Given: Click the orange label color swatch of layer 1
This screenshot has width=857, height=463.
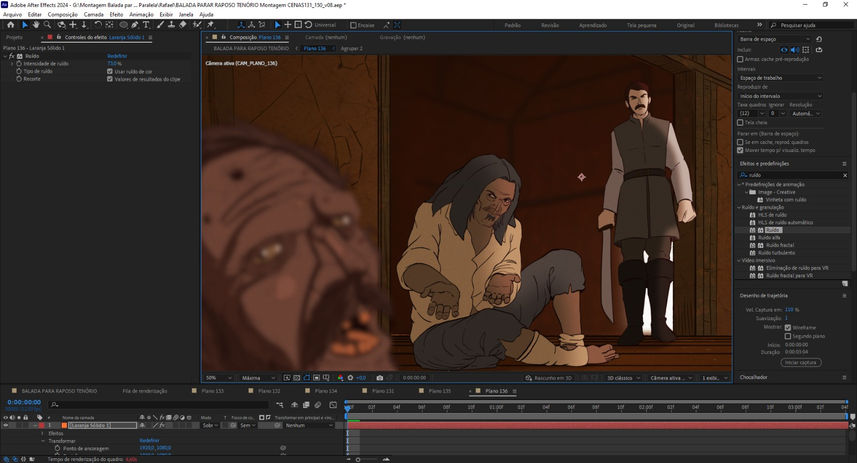Looking at the screenshot, I should tap(64, 425).
